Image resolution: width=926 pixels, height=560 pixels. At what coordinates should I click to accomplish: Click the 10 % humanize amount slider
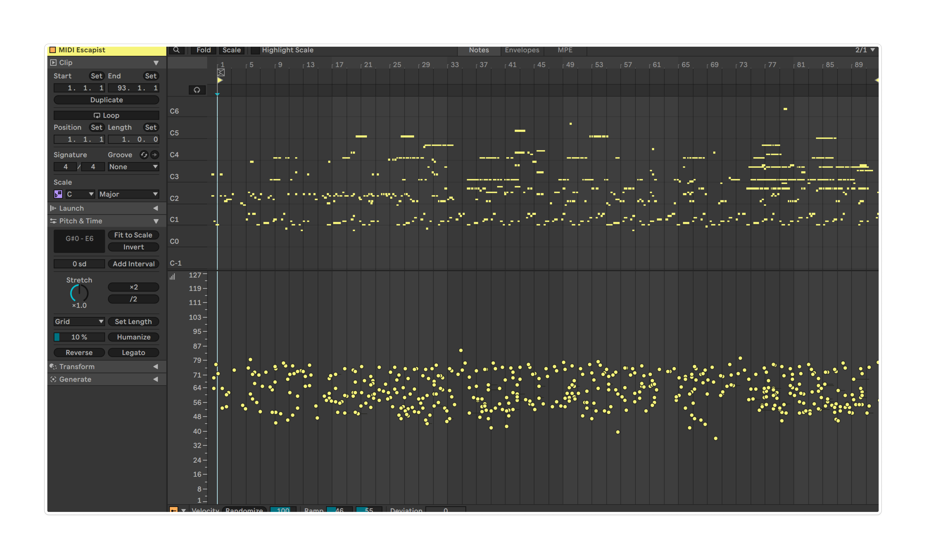click(x=79, y=337)
